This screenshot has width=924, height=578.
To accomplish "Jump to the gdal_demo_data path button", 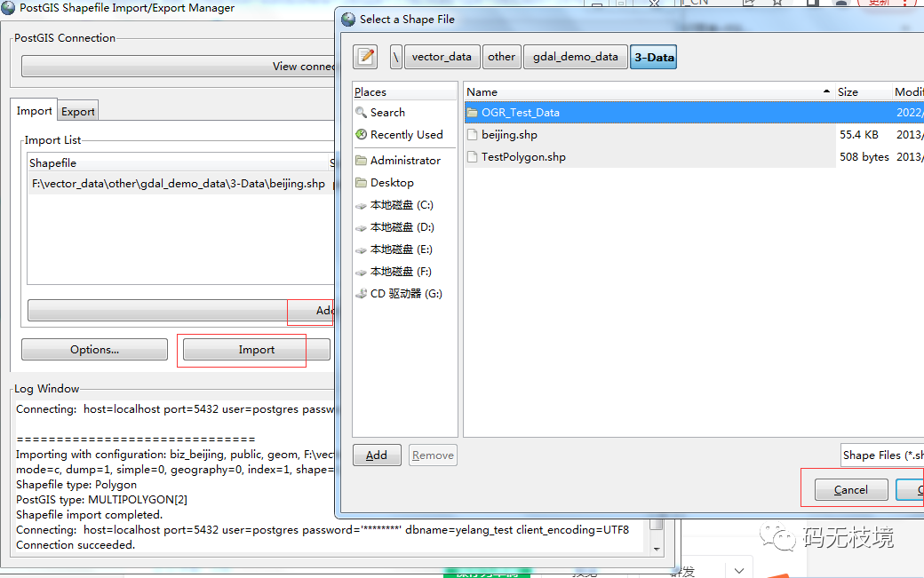I will 576,57.
